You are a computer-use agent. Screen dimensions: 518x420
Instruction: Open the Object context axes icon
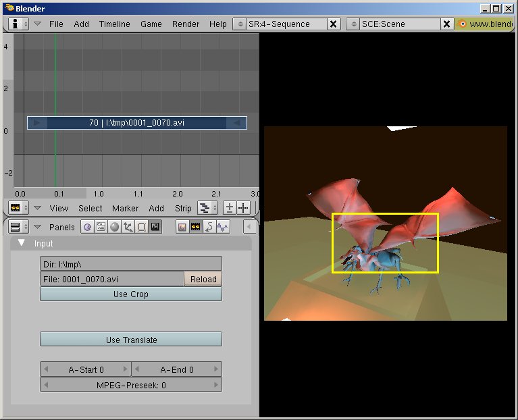tap(128, 227)
